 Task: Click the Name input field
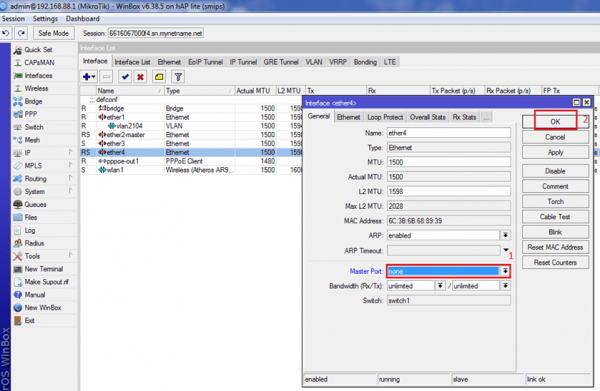(448, 133)
